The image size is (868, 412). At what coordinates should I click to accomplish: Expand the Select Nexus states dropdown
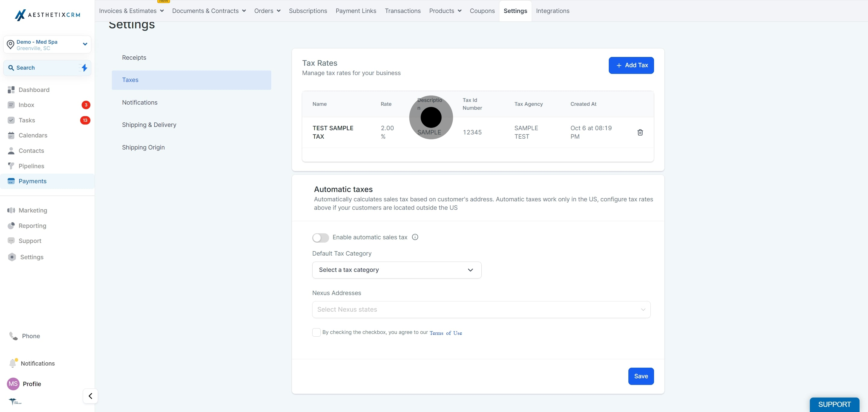[481, 309]
